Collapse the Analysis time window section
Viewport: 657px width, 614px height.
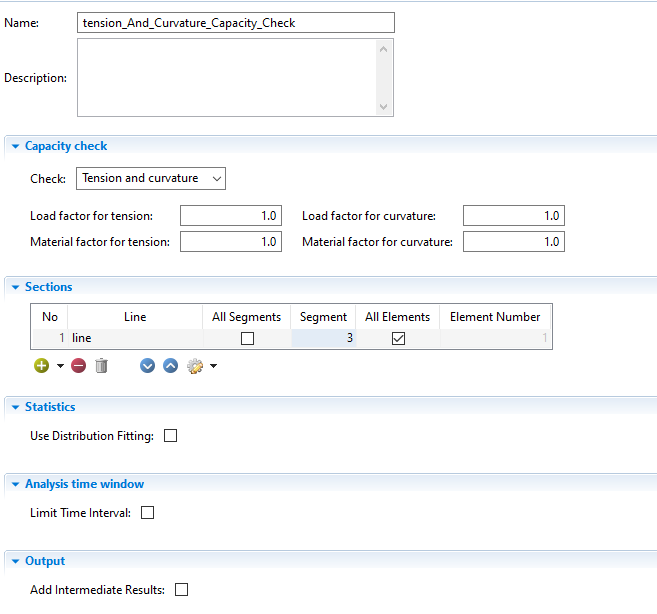tap(15, 484)
